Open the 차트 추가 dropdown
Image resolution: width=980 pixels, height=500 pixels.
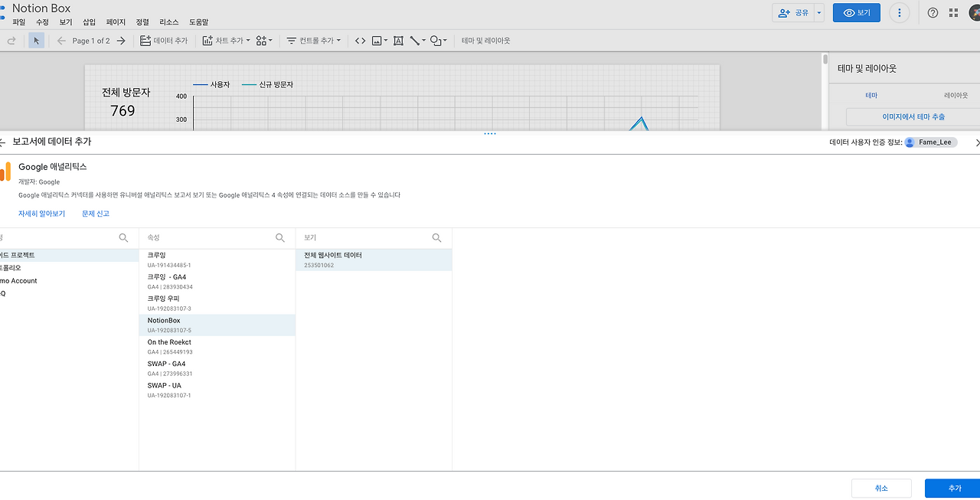pos(226,41)
